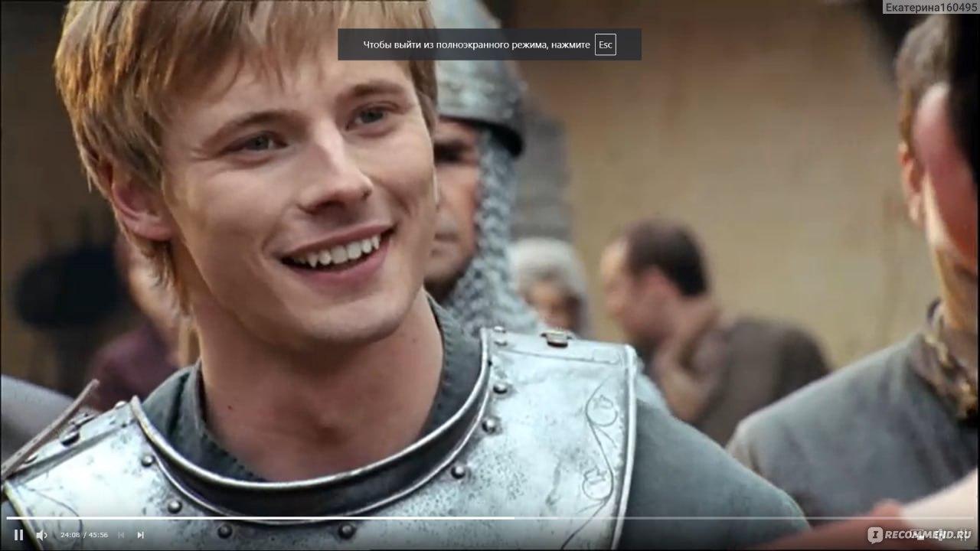Skip to the next episode

(141, 535)
